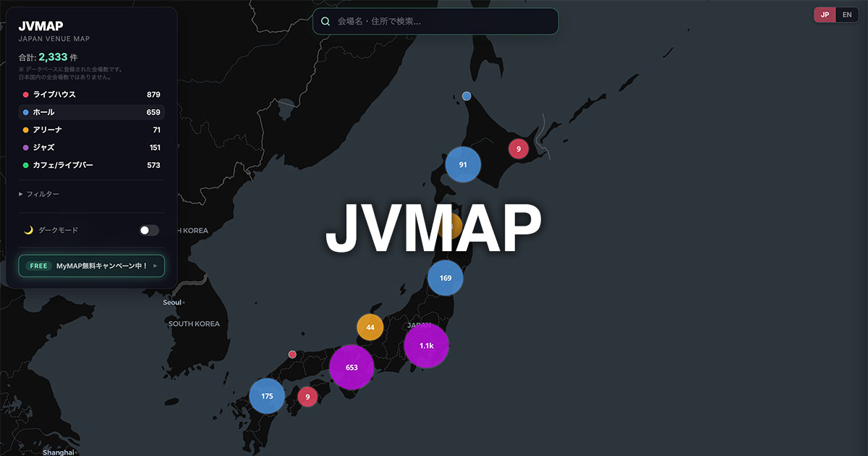The height and width of the screenshot is (456, 868).
Task: Open the blue 91 cluster marker in Hokkaido
Action: pos(463,164)
